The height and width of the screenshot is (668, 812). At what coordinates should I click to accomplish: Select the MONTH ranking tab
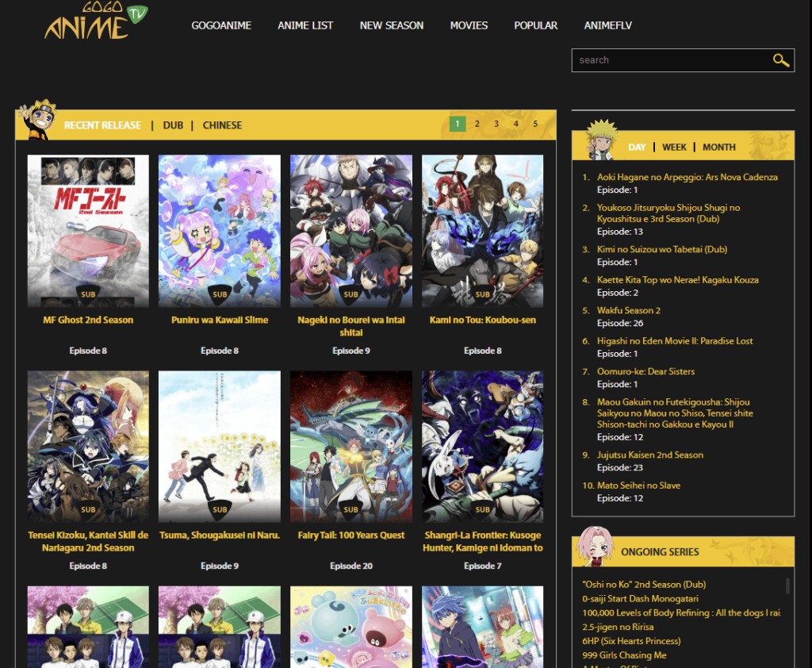coord(718,147)
